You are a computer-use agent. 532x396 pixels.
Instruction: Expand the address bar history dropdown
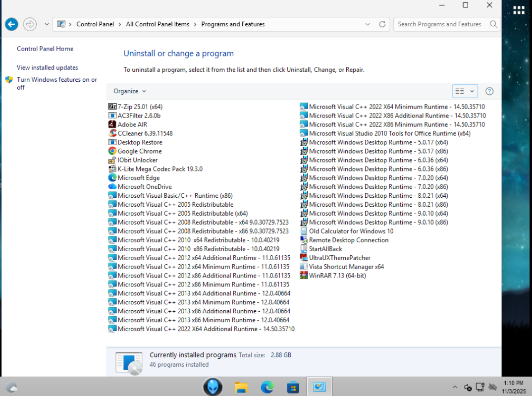(x=368, y=24)
